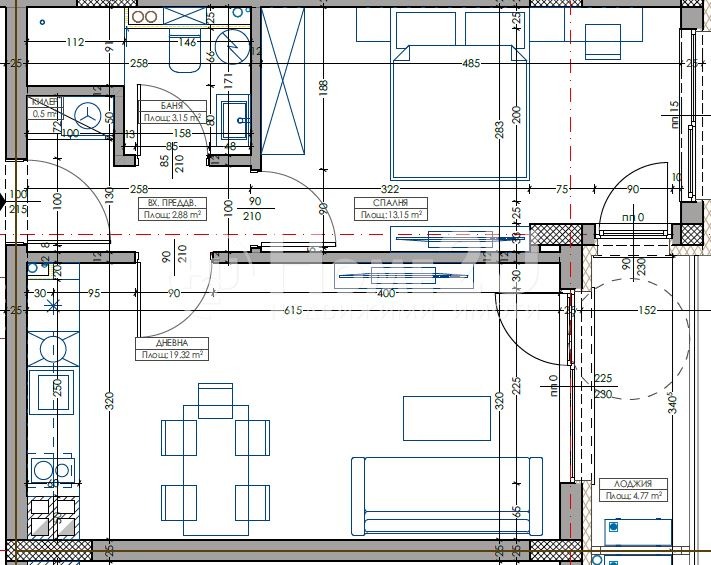Screen dimensions: 711x565
Task: Select the КИЛЕР closet label
Action: point(46,102)
